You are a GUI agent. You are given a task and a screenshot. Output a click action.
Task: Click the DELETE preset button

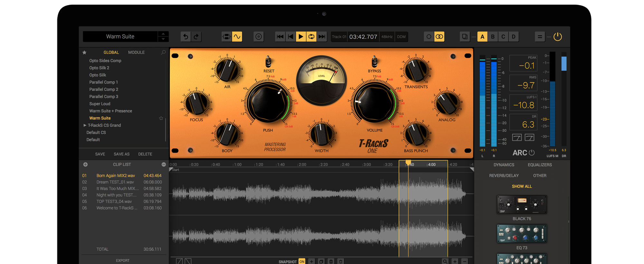(x=145, y=154)
